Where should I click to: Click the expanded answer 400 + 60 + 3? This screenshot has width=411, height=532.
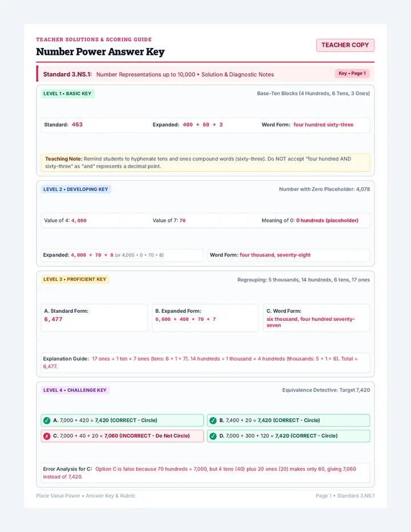(203, 125)
